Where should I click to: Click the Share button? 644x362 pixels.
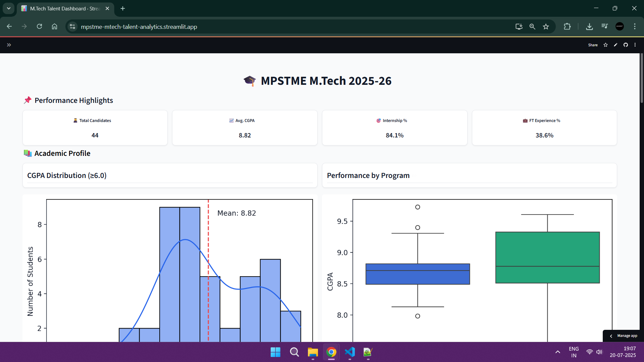point(593,45)
